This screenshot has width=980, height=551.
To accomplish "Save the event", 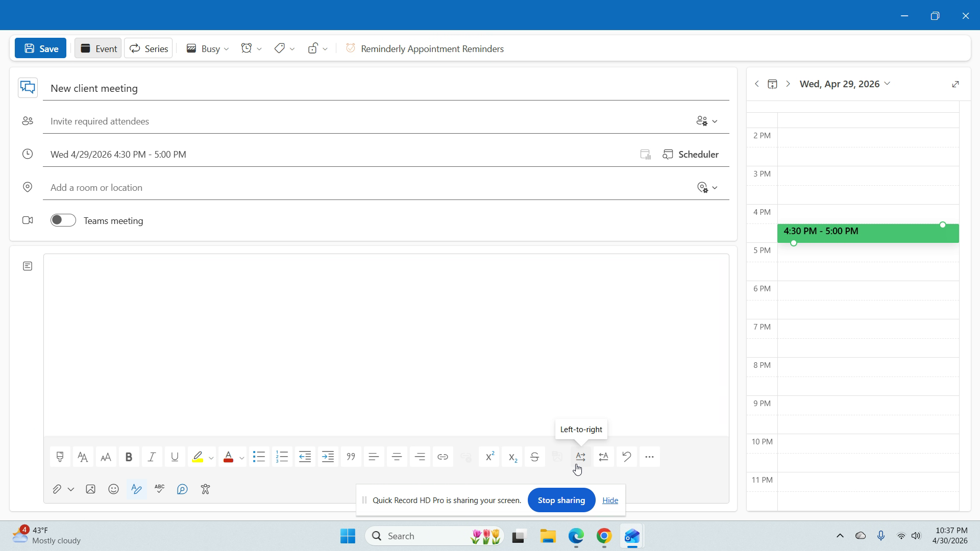I will [x=41, y=48].
